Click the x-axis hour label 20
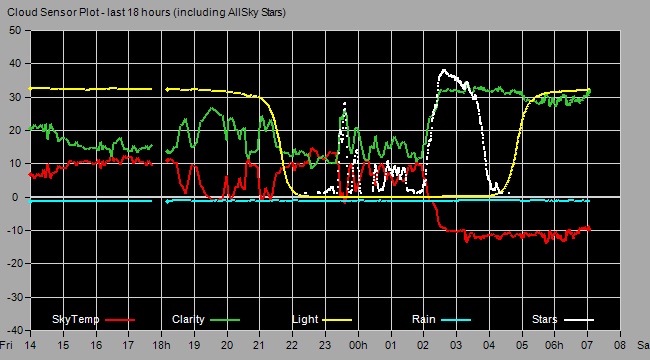This screenshot has width=650, height=360. point(227,345)
